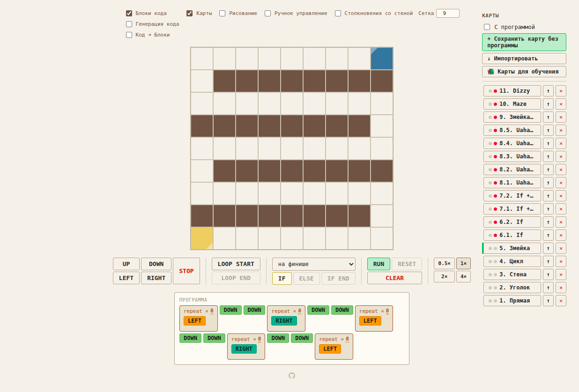
Task: Add an UP command
Action: (x=126, y=264)
